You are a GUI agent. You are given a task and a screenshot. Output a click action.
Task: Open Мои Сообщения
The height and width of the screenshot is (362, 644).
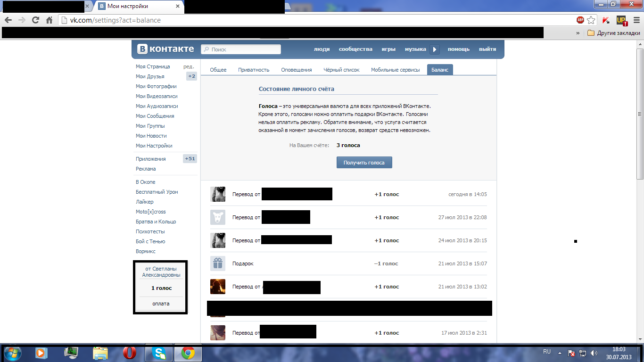click(x=155, y=116)
